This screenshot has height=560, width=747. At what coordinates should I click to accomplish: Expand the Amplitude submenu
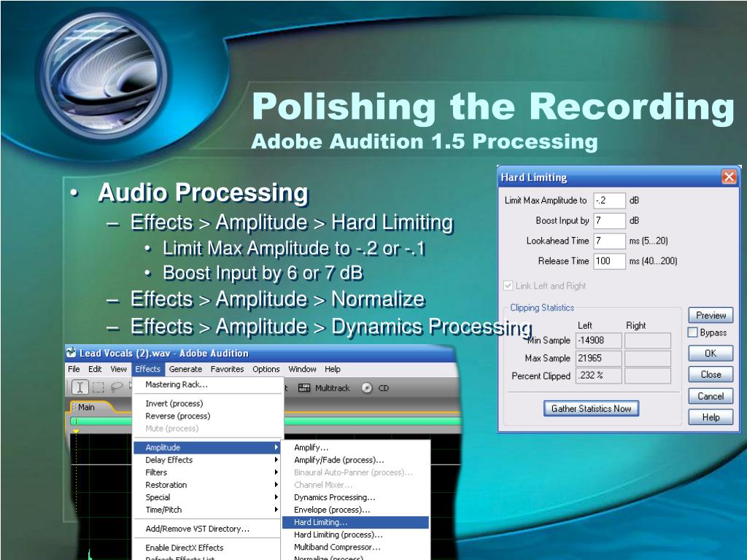click(x=207, y=447)
